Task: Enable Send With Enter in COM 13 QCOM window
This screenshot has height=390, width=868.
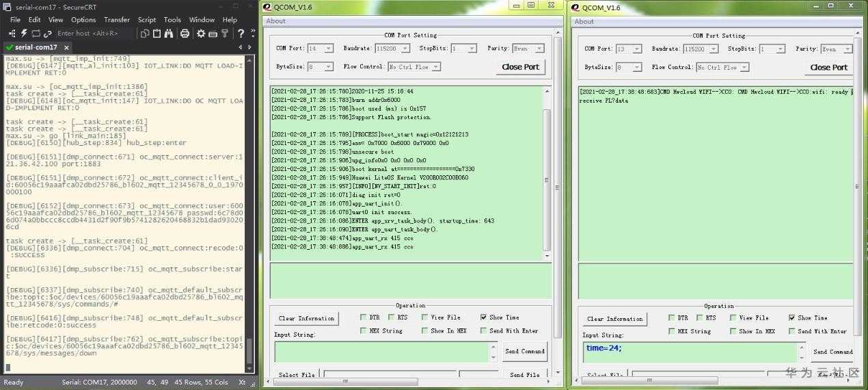Action: tap(791, 331)
